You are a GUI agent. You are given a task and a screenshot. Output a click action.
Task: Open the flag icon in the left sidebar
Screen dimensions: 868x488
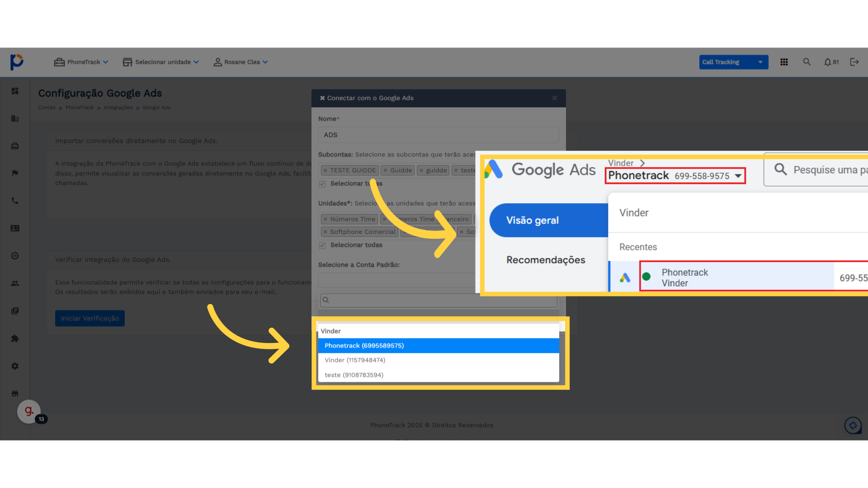15,173
